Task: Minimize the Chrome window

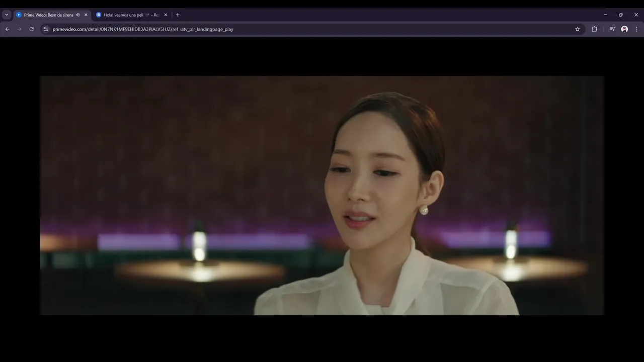Action: pyautogui.click(x=605, y=15)
